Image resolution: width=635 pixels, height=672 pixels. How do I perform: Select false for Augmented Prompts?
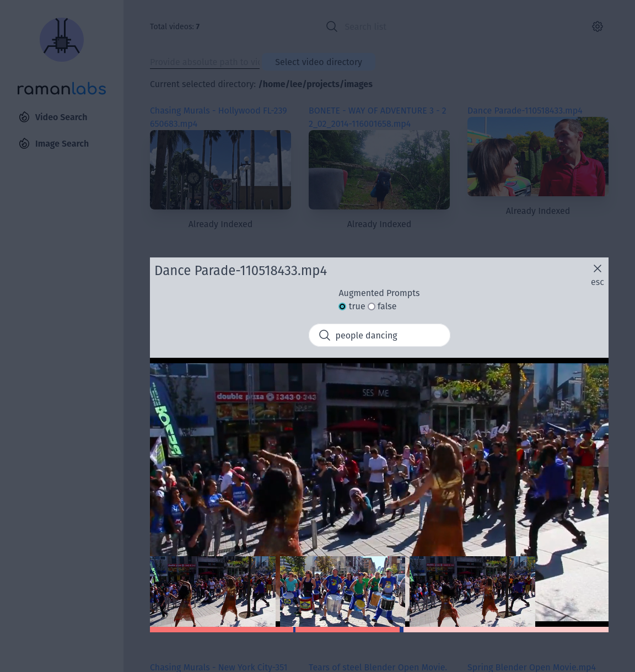tap(372, 307)
